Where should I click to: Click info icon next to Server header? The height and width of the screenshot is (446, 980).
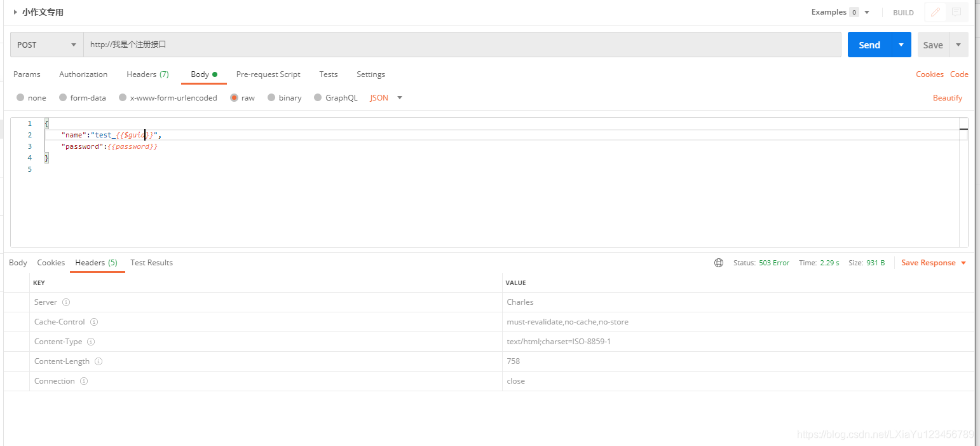coord(66,302)
